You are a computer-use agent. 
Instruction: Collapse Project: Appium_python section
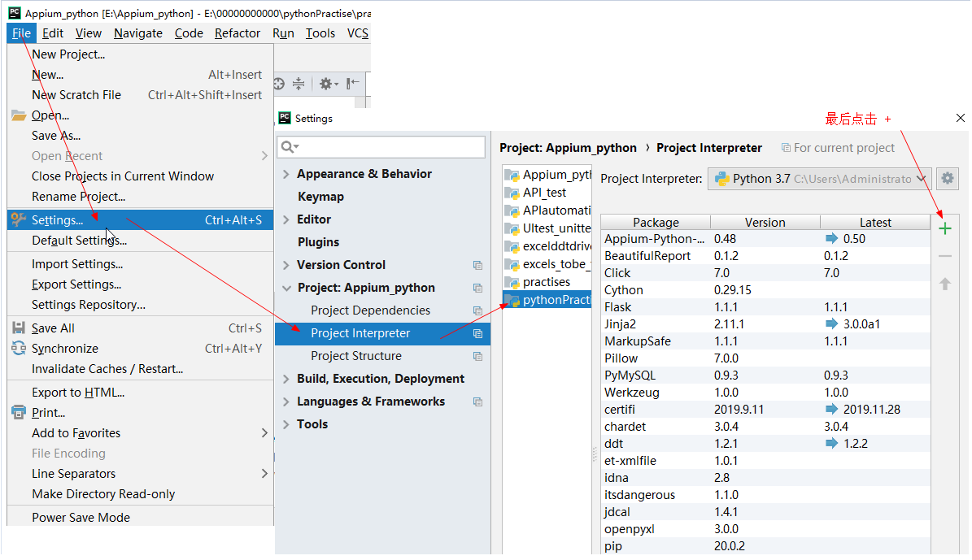(286, 288)
